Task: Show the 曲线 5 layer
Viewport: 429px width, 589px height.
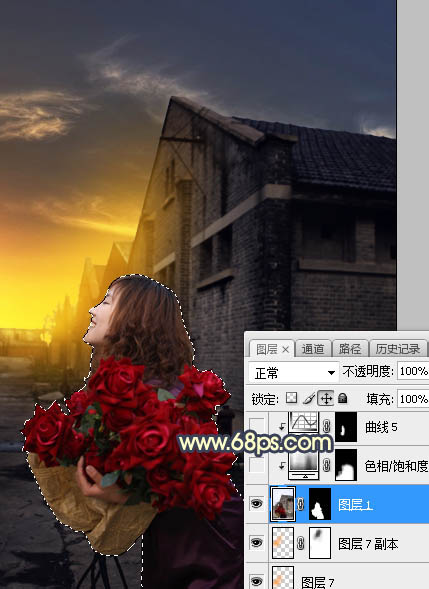Action: (x=257, y=427)
